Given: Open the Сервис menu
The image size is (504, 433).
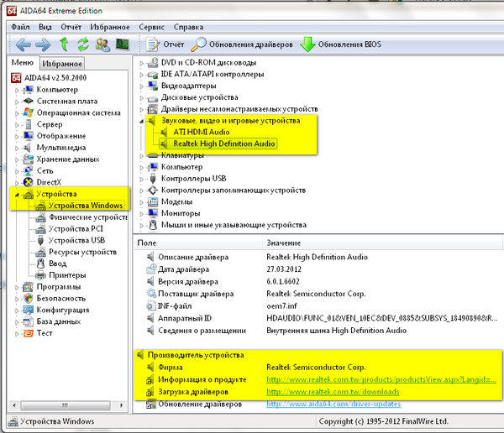Looking at the screenshot, I should [x=151, y=27].
